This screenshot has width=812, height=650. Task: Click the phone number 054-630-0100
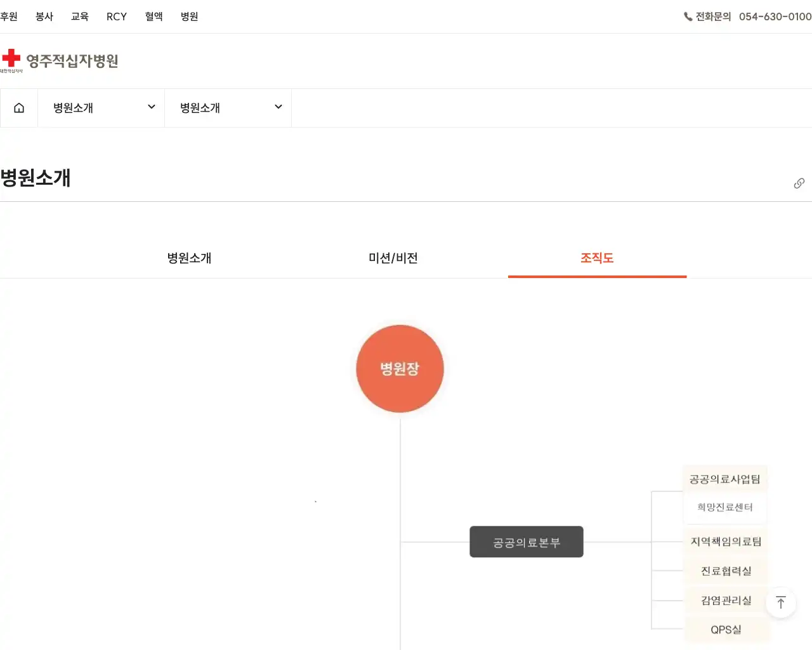pyautogui.click(x=774, y=17)
